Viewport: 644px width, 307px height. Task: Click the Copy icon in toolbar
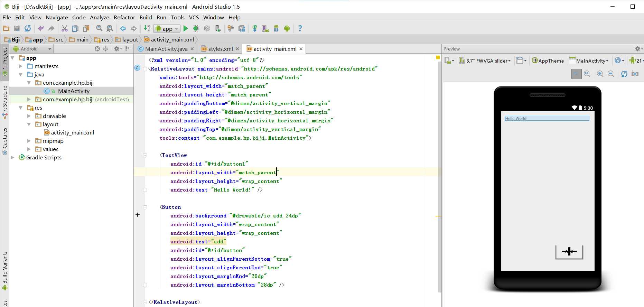pos(75,29)
